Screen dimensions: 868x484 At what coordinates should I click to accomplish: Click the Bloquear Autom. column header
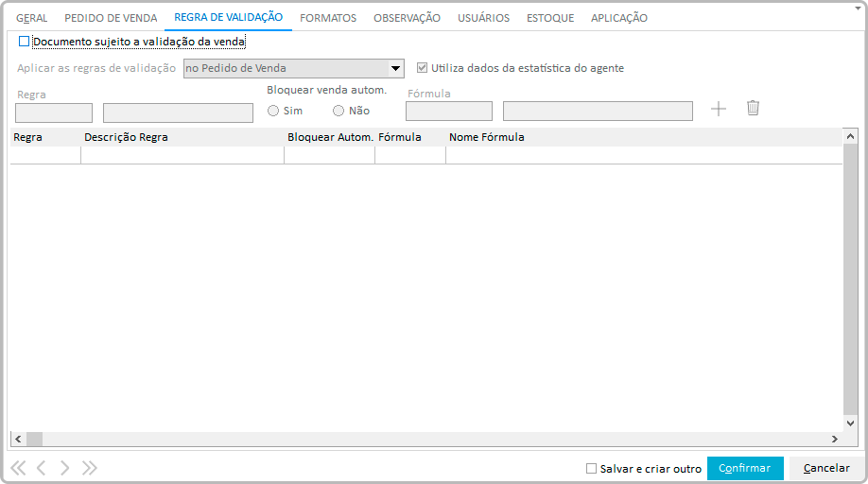pyautogui.click(x=330, y=137)
